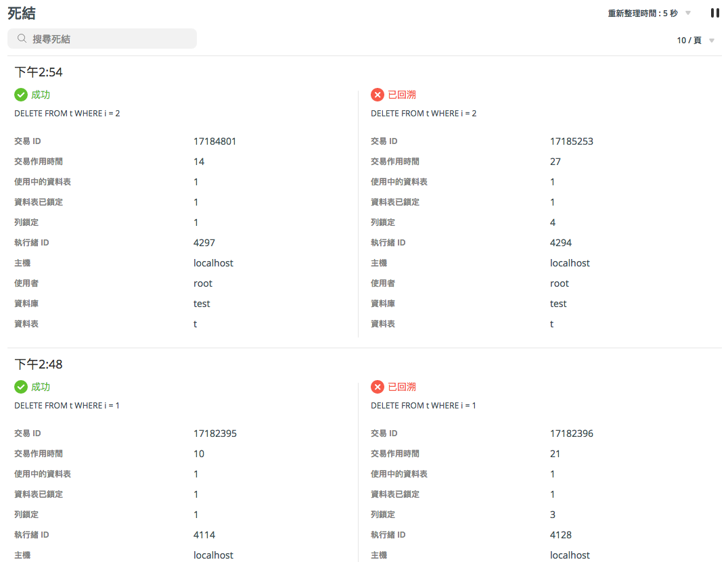Pause the auto-refresh of deadlocks
The image size is (728, 562).
tap(714, 13)
